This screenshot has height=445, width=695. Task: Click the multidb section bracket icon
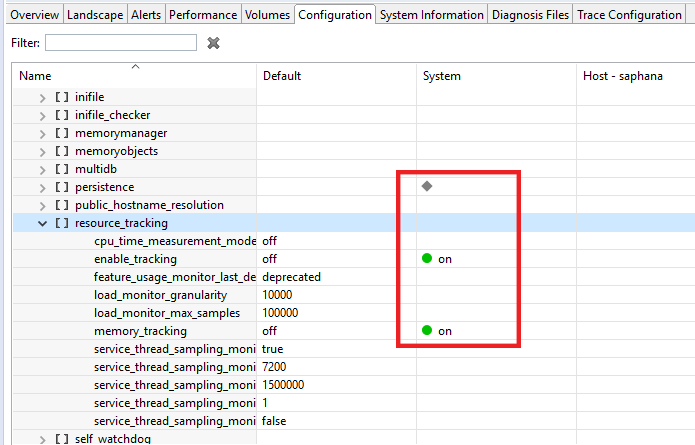point(62,169)
